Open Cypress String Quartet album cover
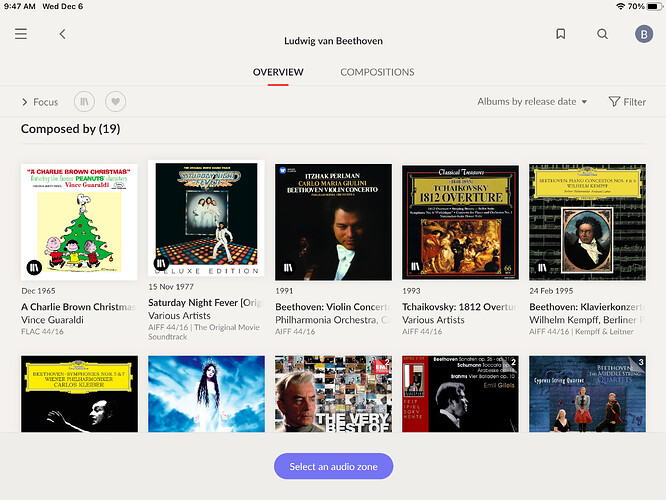 (587, 394)
